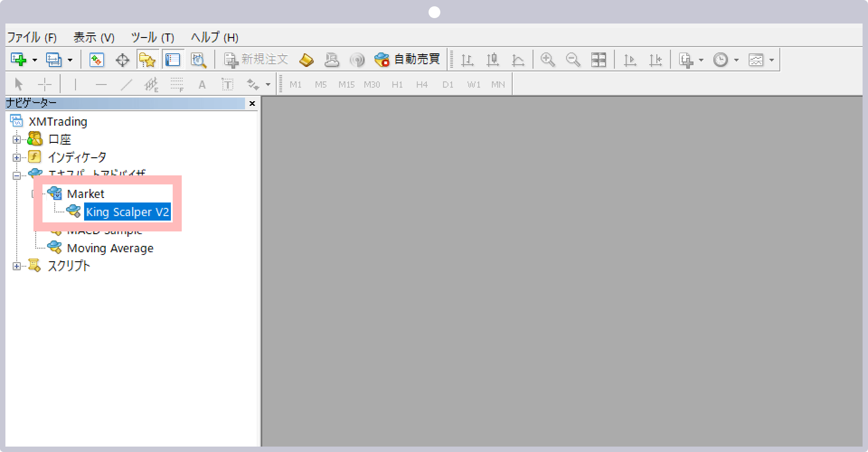The height and width of the screenshot is (452, 868).
Task: Click the chart templates icon
Action: click(756, 60)
